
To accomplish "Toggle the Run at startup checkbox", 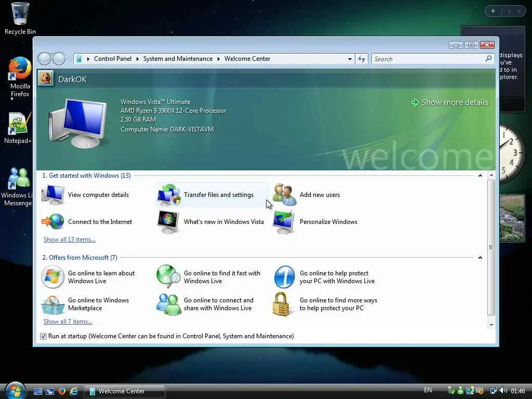I will click(x=43, y=336).
